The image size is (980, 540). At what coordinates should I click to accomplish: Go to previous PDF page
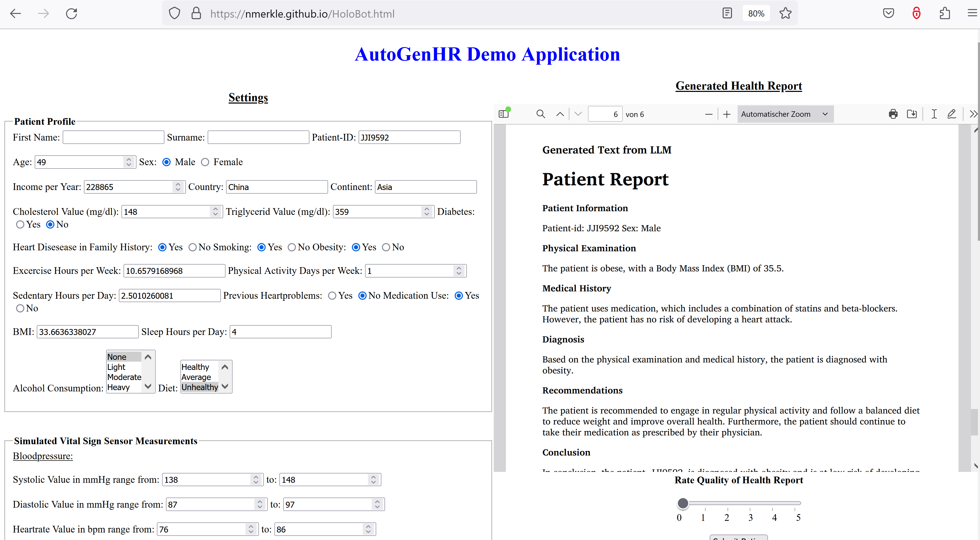[x=560, y=114]
